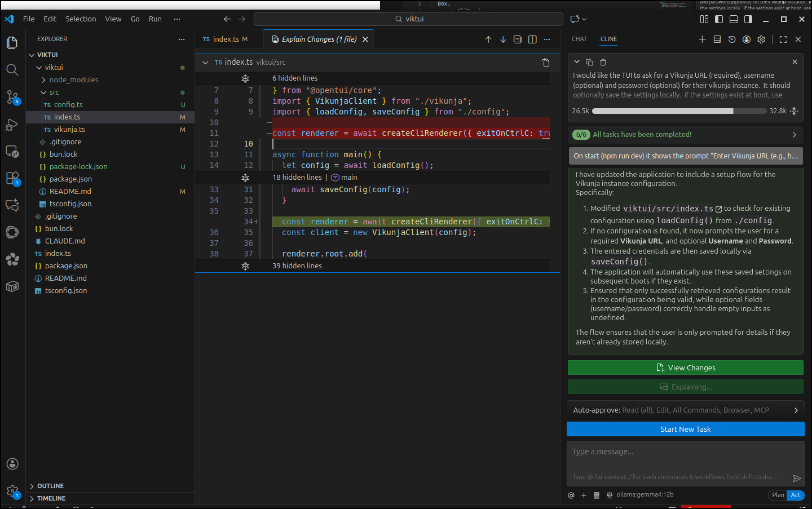812x509 pixels.
Task: Add files with plus icon below message box
Action: [x=584, y=495]
